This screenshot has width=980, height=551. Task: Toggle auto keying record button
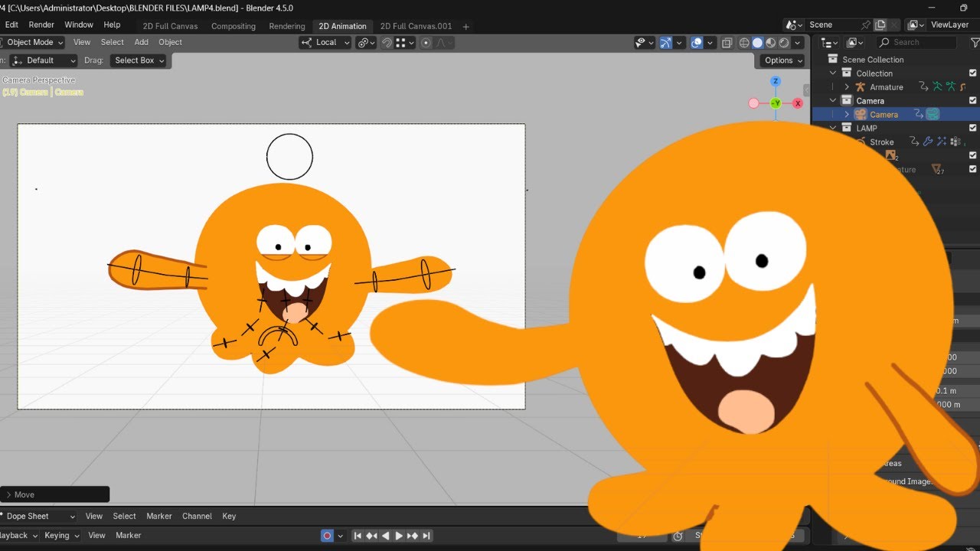tap(327, 536)
